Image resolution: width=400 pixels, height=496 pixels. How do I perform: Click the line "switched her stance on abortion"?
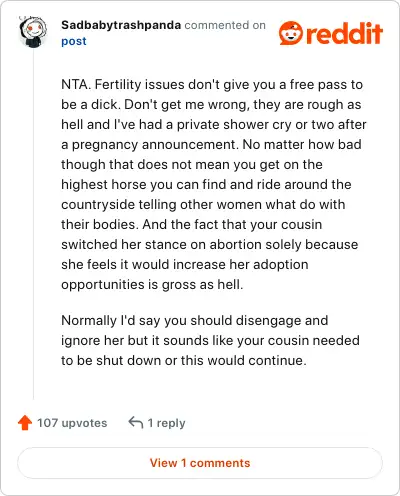[210, 244]
